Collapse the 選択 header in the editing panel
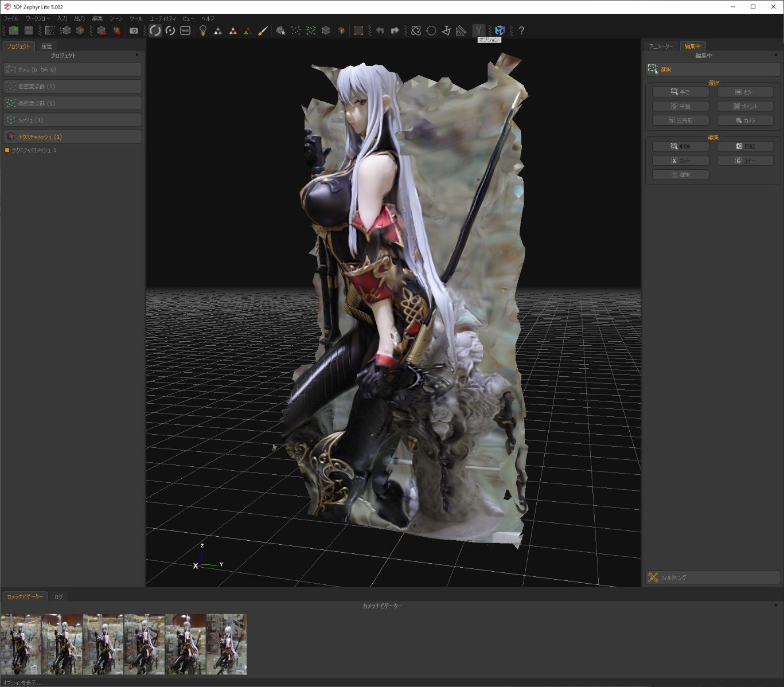Screen dimensions: 784x687 pos(713,69)
